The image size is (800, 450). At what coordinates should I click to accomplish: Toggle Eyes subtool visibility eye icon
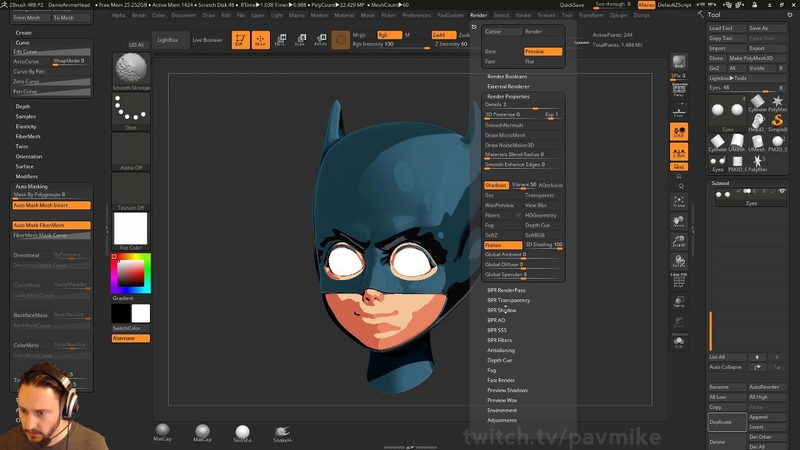[x=781, y=191]
